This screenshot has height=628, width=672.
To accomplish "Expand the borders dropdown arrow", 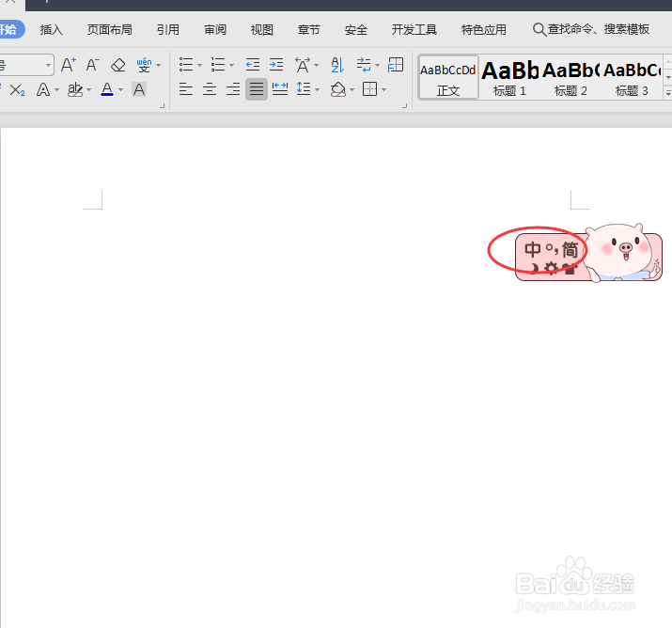I will click(383, 90).
